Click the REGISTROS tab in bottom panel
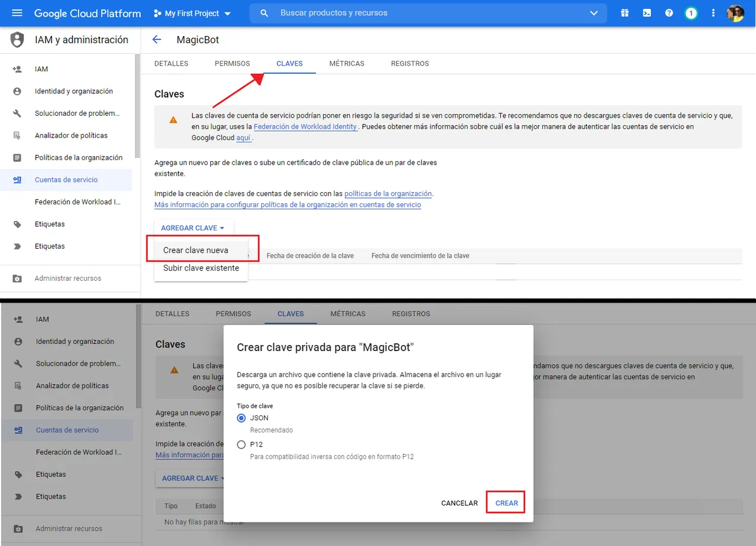Viewport: 756px width, 546px height. point(411,314)
